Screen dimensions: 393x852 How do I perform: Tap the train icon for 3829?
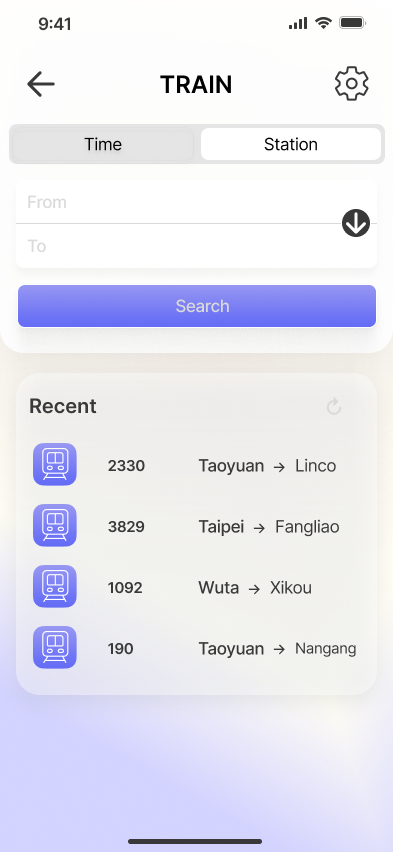coord(55,525)
